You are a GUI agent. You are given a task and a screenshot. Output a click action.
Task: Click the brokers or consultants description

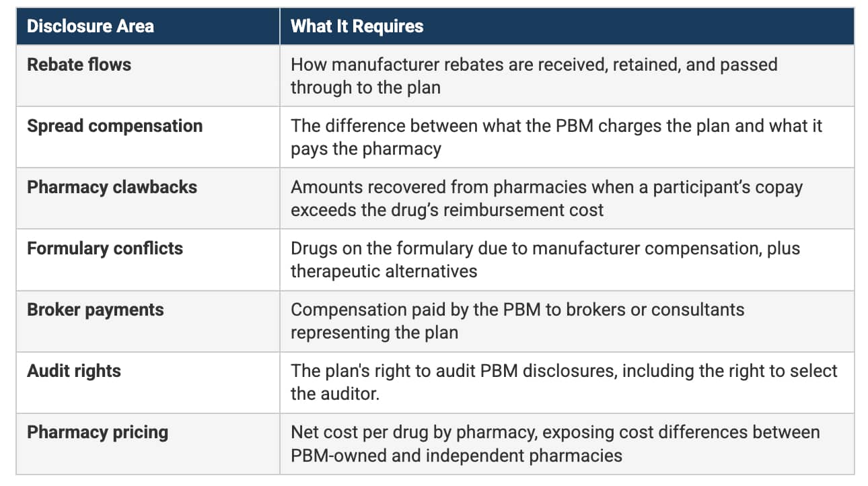pyautogui.click(x=517, y=310)
